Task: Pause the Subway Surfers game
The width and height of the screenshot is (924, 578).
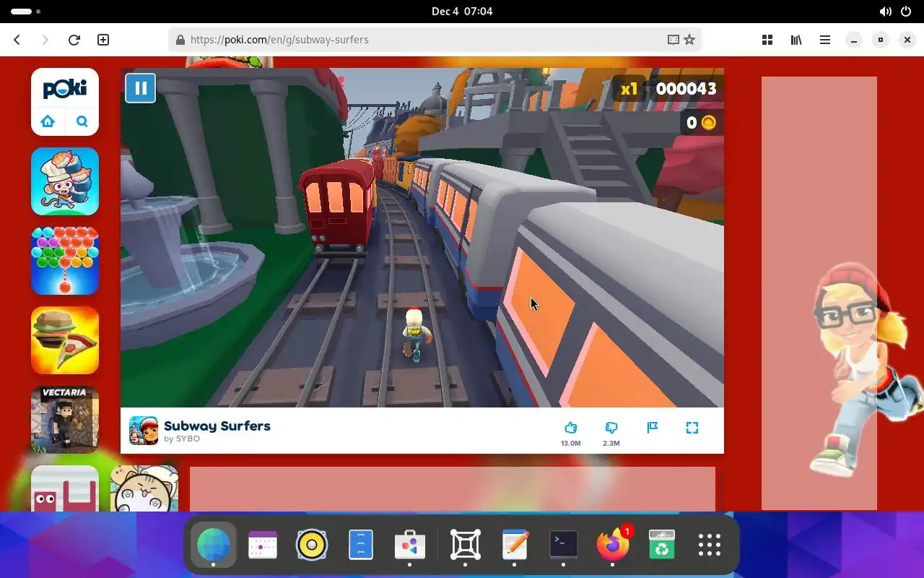Action: click(x=141, y=88)
